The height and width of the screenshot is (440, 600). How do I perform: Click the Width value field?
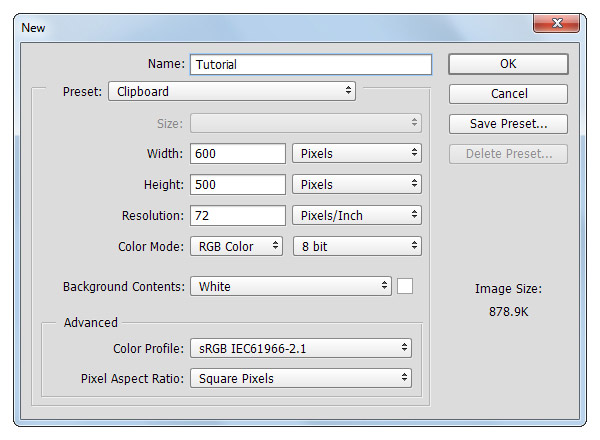(238, 154)
